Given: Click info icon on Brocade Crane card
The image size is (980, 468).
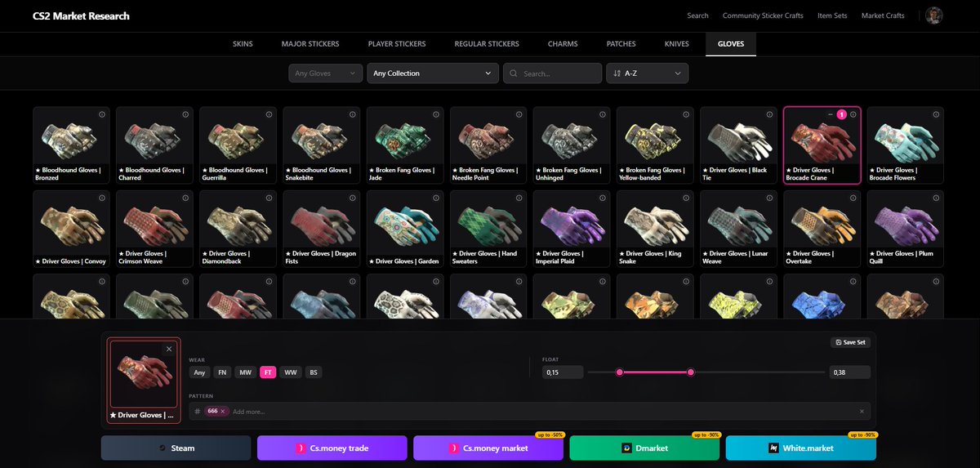Looking at the screenshot, I should (x=853, y=114).
